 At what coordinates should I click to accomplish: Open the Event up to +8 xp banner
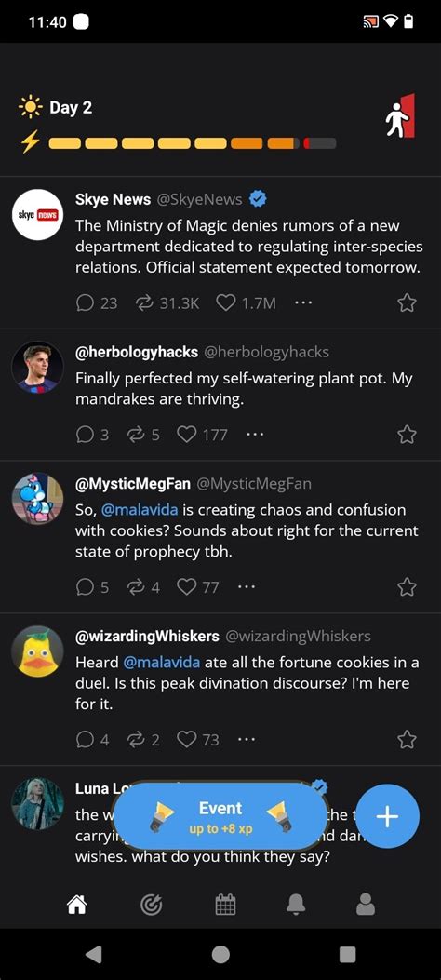tap(220, 816)
